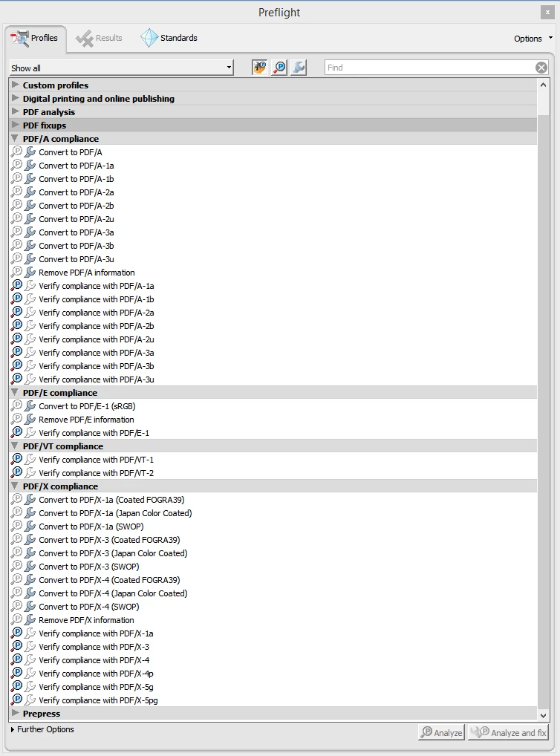This screenshot has width=560, height=756.
Task: Click wrench icon beside Remove PDF/E information
Action: (30, 420)
